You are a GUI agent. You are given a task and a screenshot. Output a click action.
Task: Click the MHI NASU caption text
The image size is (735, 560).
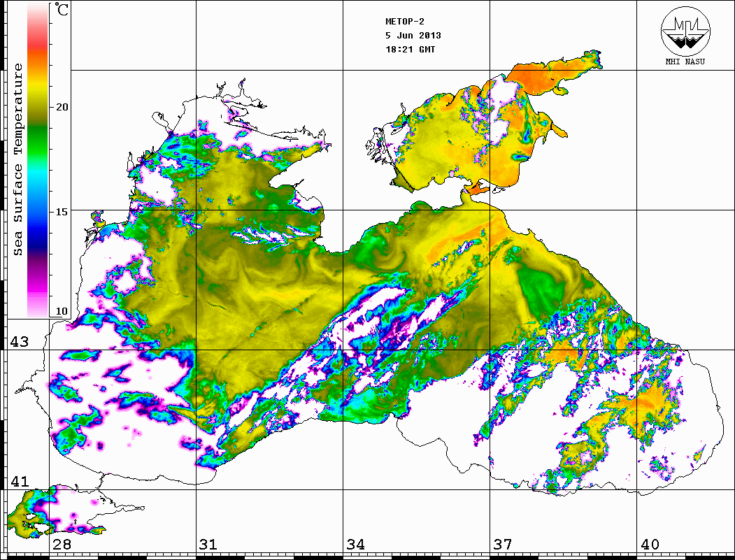pyautogui.click(x=685, y=62)
